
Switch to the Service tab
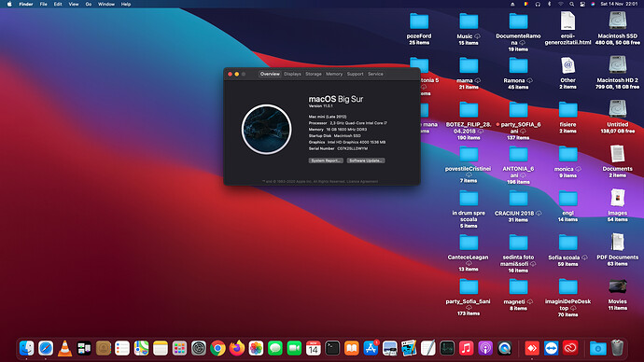click(x=375, y=74)
